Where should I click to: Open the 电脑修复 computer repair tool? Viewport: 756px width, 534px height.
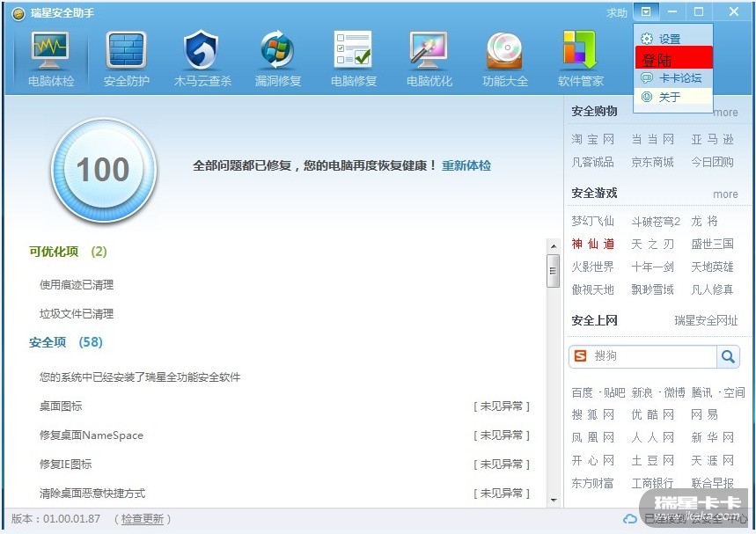(x=354, y=59)
